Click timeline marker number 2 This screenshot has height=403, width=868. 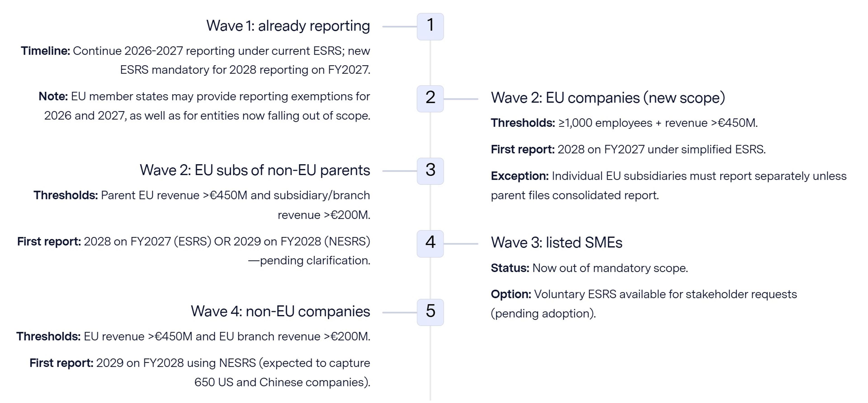coord(430,99)
